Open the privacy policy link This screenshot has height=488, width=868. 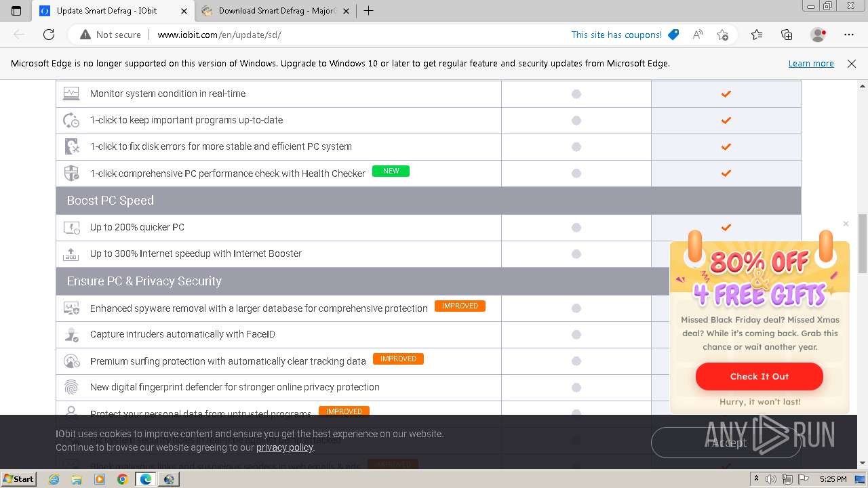click(x=284, y=447)
